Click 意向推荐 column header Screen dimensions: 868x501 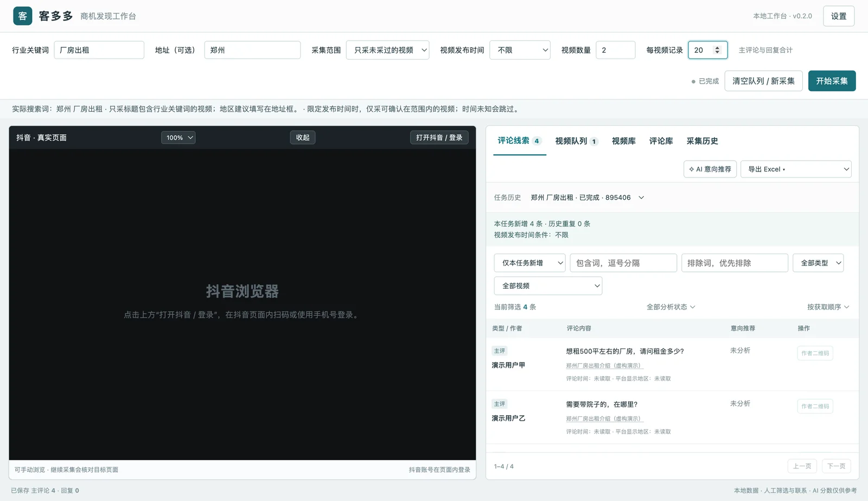point(743,328)
